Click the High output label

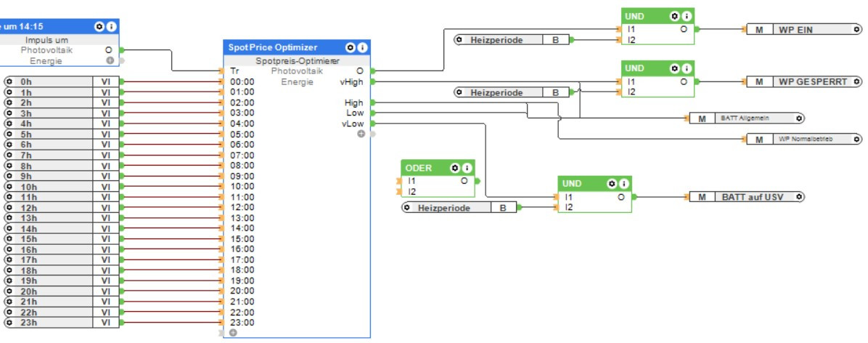353,102
